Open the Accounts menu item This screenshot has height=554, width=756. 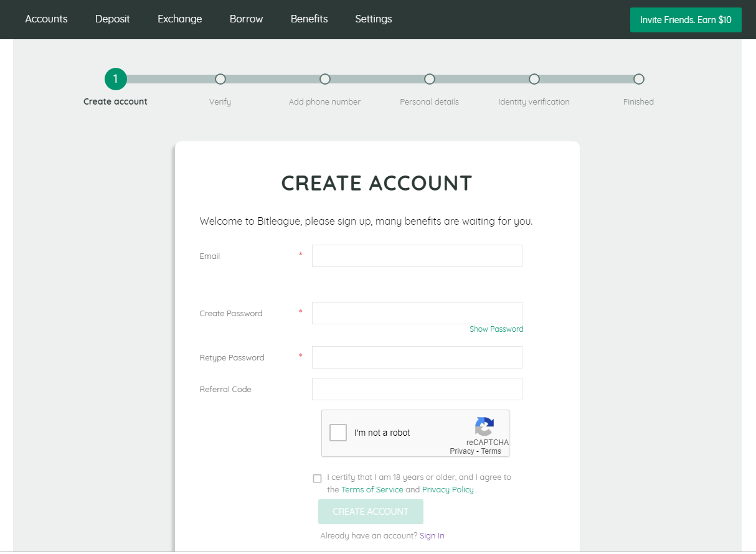46,19
